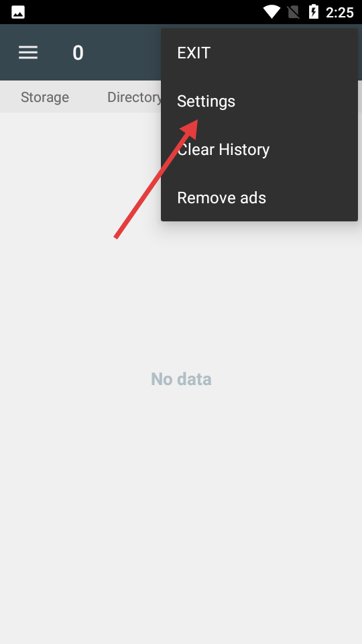Tap the 2:25 clock in status bar
The width and height of the screenshot is (362, 644).
click(x=339, y=12)
